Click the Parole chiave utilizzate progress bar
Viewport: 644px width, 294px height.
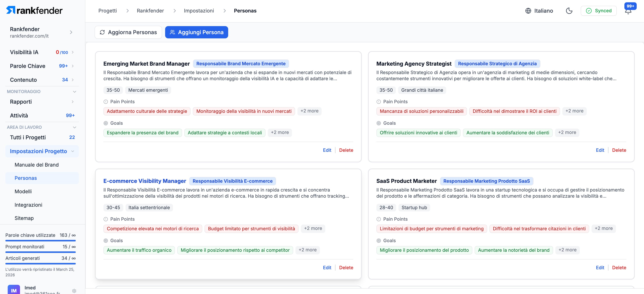(x=41, y=241)
